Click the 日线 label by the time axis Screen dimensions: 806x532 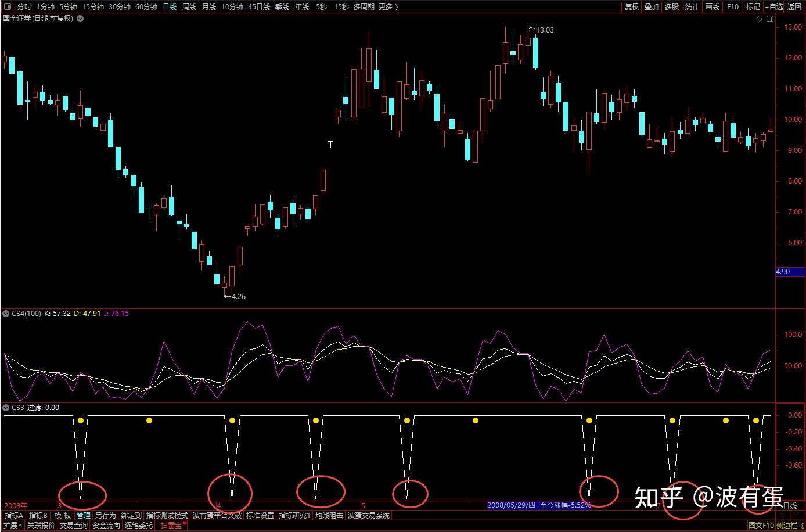790,506
